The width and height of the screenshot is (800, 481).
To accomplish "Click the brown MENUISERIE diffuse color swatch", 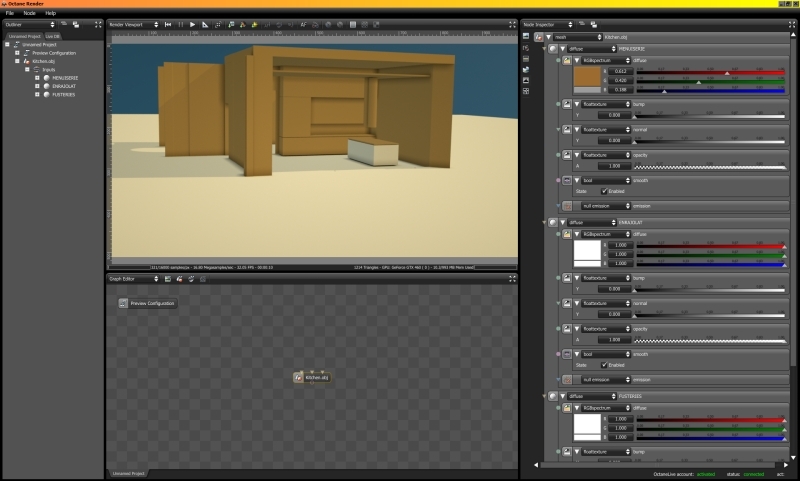I will tap(587, 78).
